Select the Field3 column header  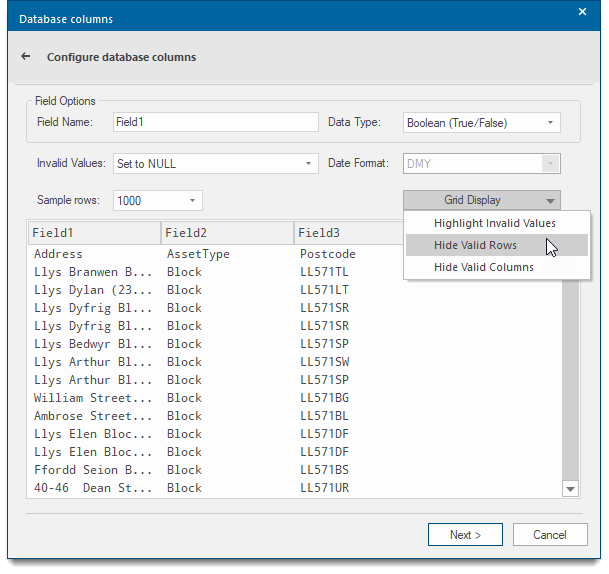(348, 233)
